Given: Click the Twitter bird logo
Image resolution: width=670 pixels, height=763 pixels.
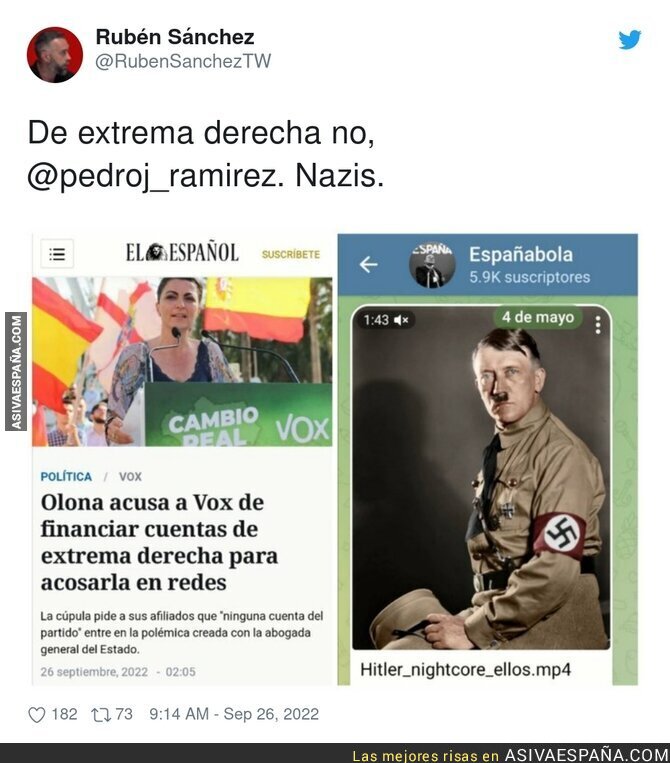Looking at the screenshot, I should (x=630, y=39).
